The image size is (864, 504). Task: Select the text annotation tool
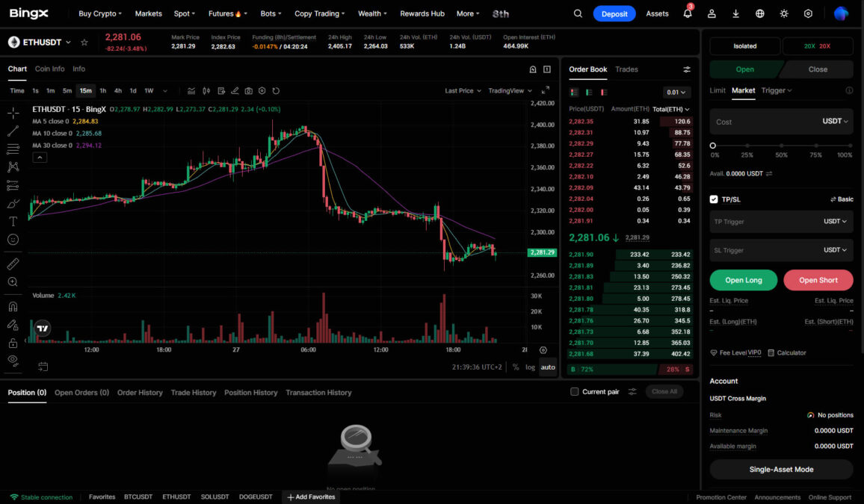point(13,221)
